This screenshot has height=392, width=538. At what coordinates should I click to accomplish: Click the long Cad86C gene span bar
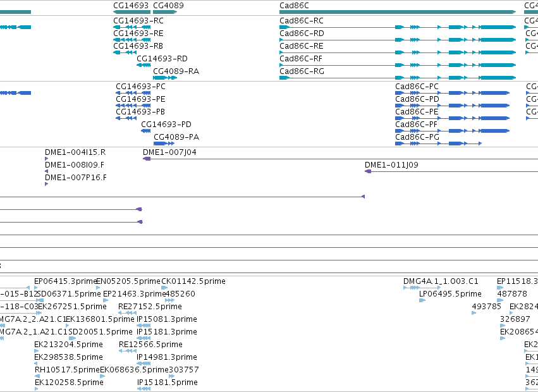coord(398,12)
